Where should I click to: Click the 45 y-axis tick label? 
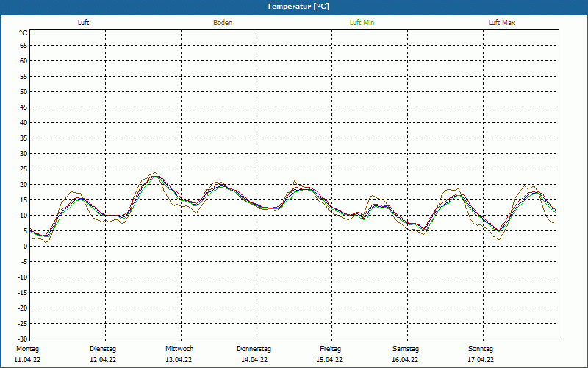pyautogui.click(x=24, y=107)
